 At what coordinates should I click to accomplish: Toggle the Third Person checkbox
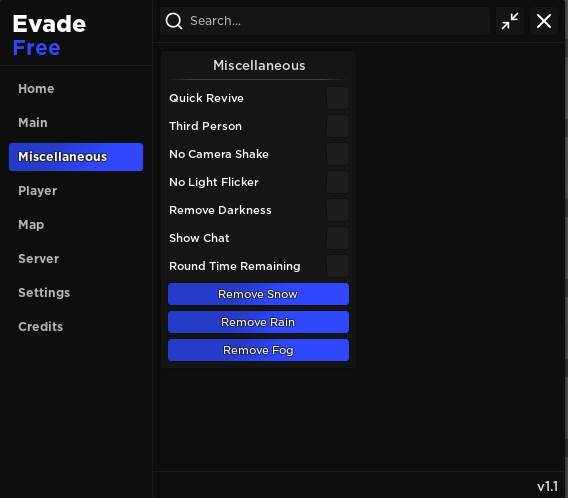[338, 126]
